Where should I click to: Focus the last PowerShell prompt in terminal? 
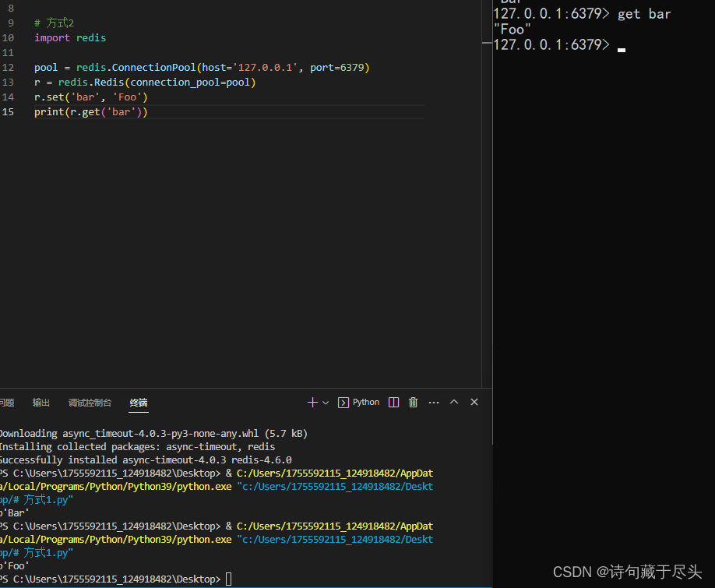coord(116,579)
